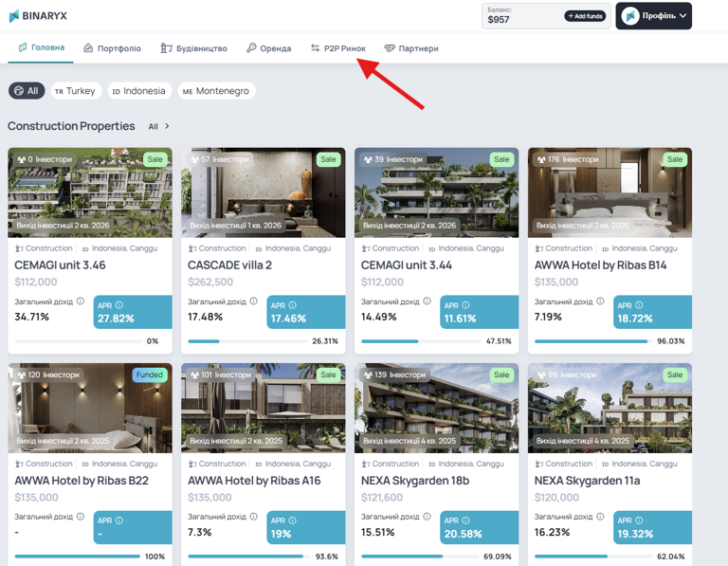Viewport: 728px width, 566px height.
Task: Click chevron next to Construction Properties All
Action: click(167, 126)
